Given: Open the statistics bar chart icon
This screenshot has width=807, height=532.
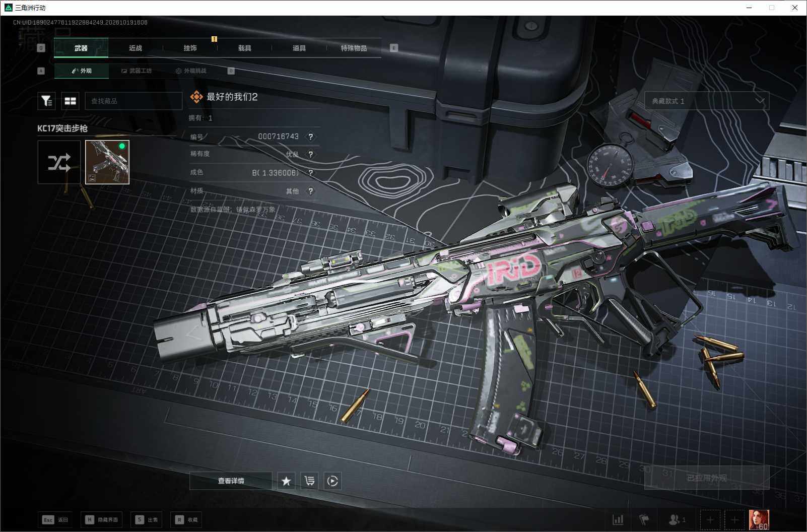Looking at the screenshot, I should tap(618, 519).
